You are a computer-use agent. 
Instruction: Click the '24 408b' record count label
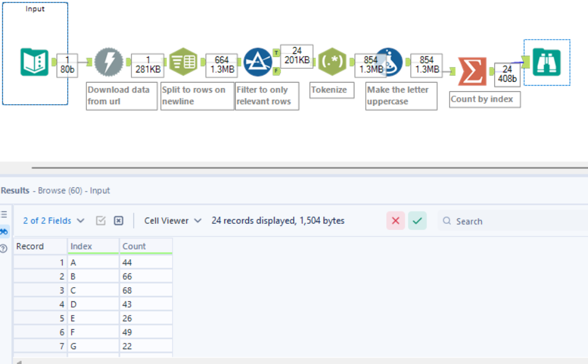(507, 74)
